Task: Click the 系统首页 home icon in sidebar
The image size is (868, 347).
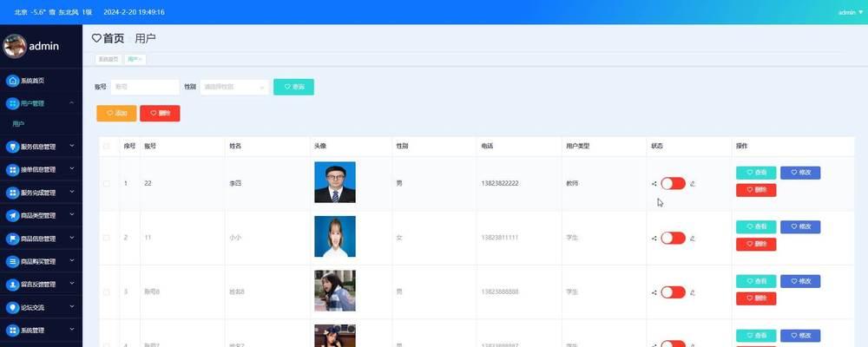Action: [x=13, y=81]
